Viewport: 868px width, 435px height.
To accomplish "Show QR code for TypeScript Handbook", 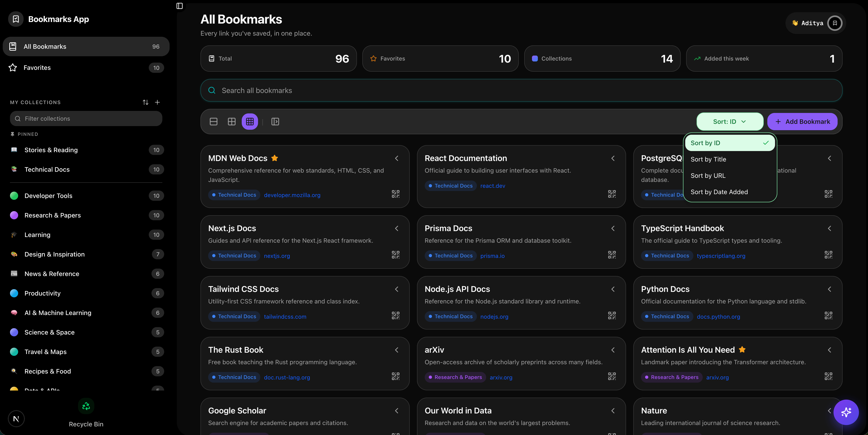I will pos(829,254).
